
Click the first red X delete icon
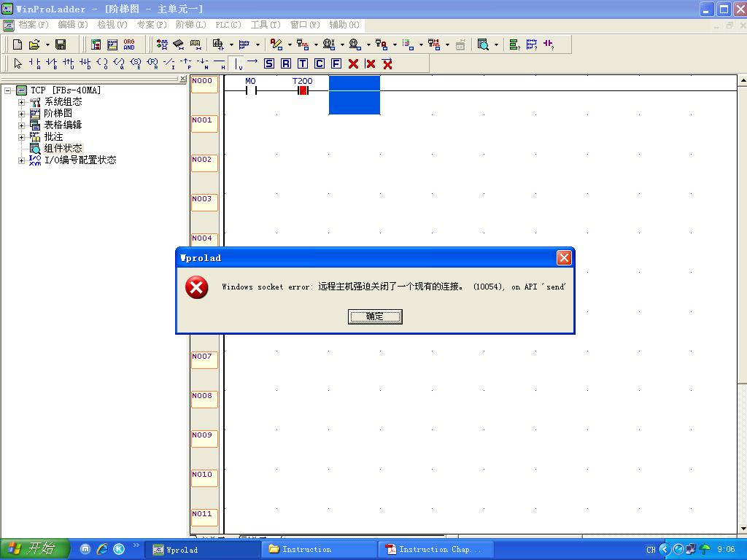click(354, 64)
